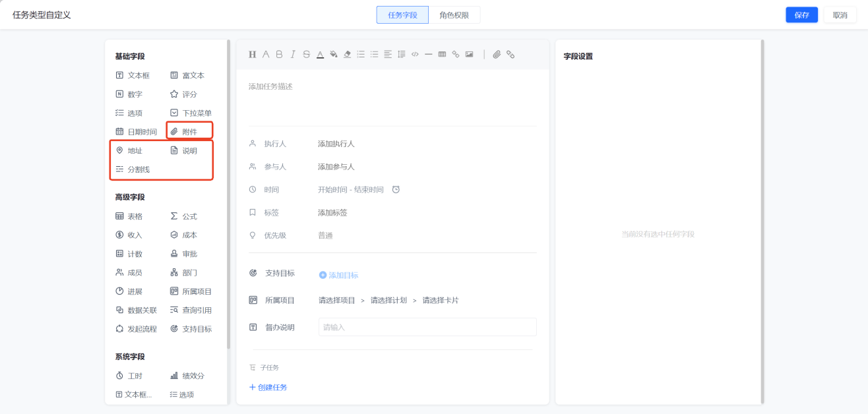Select the 分割线 field

pos(133,169)
